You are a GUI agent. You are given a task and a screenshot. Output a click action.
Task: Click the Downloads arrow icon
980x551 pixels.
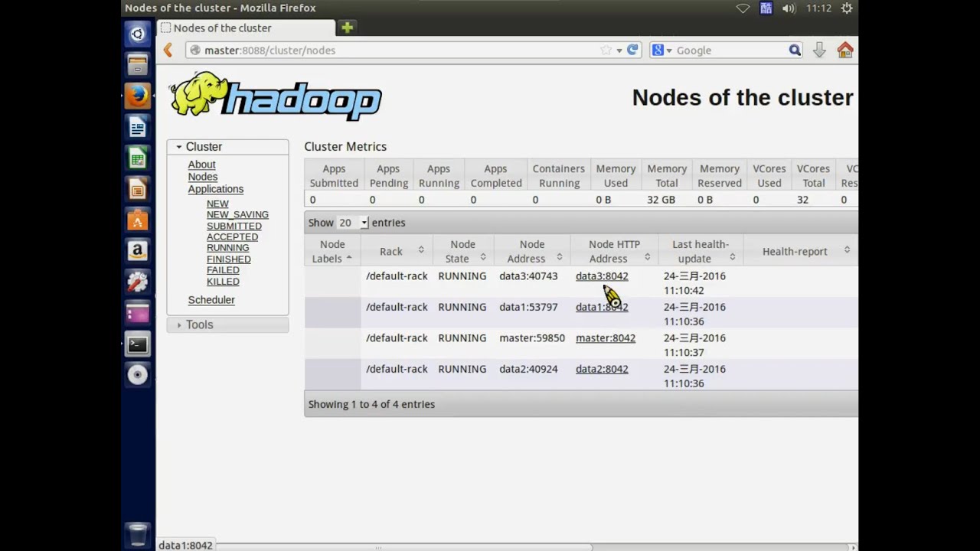pyautogui.click(x=819, y=50)
